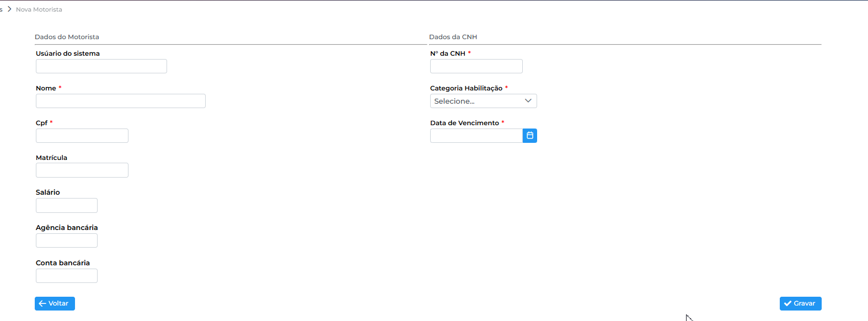Focus the Nº da CNH field
This screenshot has height=321, width=868.
click(x=476, y=66)
